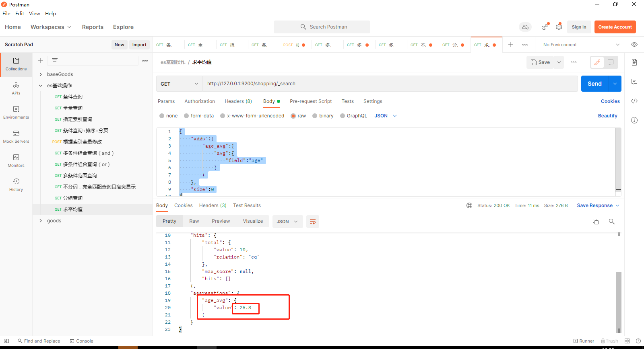Image resolution: width=644 pixels, height=349 pixels.
Task: Open the Environments sidebar panel
Action: (x=16, y=113)
